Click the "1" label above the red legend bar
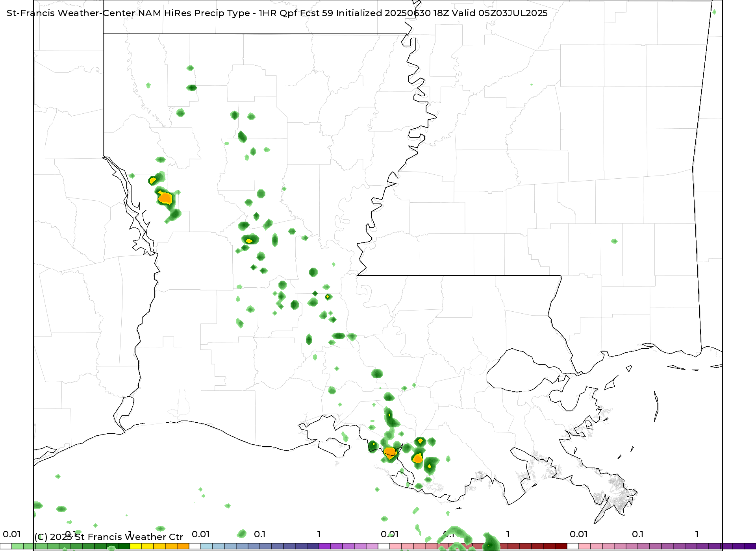 [508, 534]
